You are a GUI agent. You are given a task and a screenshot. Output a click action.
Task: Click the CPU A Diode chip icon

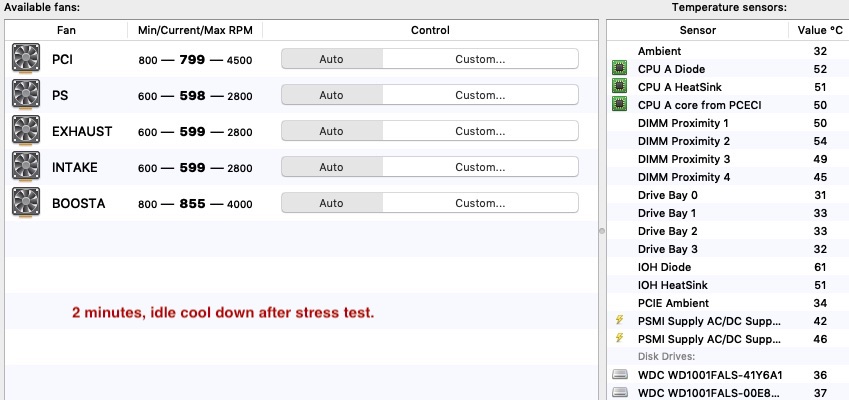tap(620, 69)
